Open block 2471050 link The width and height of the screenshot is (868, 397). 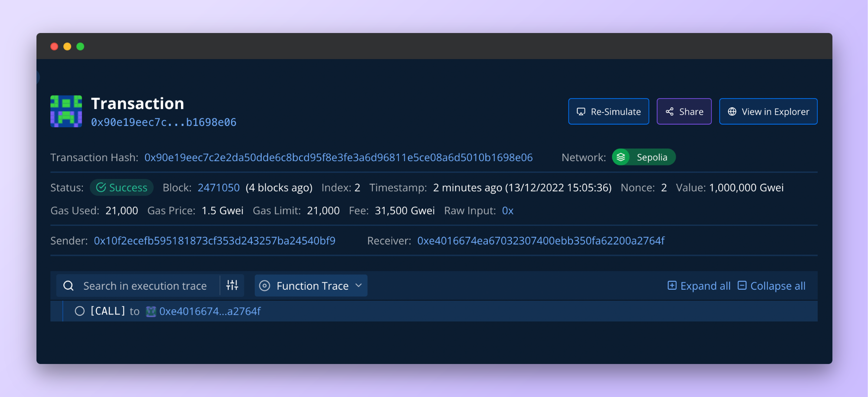(x=219, y=188)
